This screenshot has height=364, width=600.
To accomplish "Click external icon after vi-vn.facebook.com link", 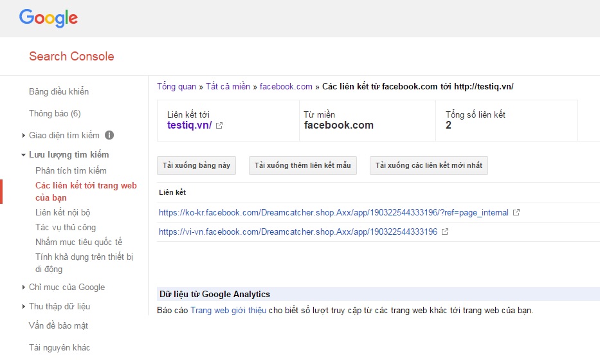I will (x=445, y=232).
